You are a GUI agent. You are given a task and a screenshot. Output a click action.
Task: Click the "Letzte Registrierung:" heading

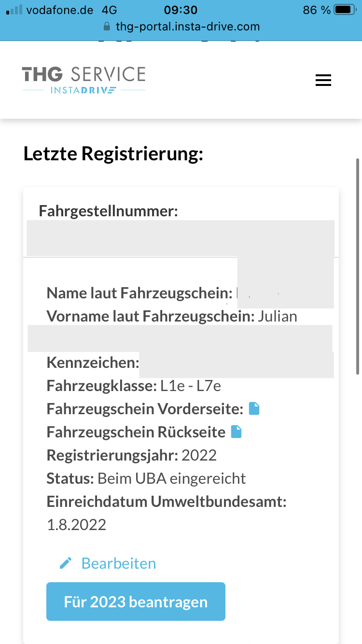113,154
